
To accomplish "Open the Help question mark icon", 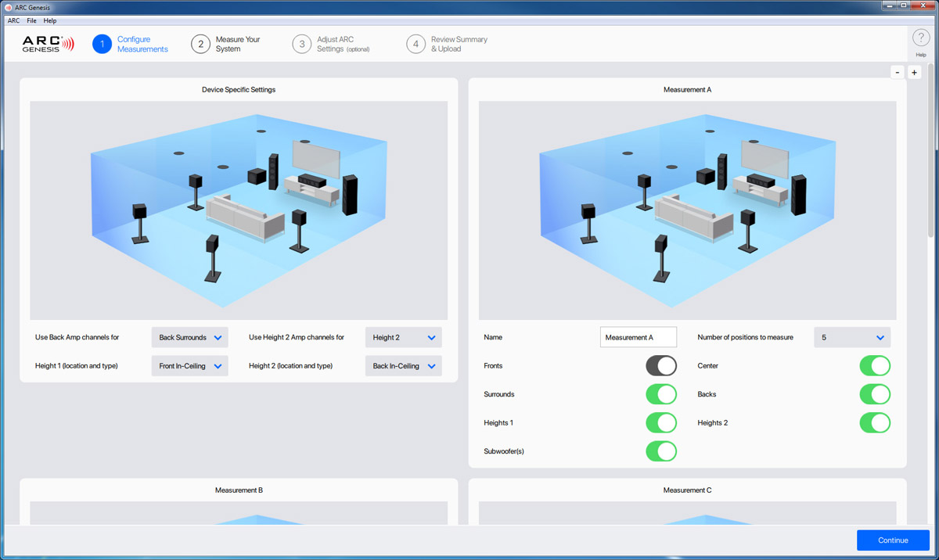I will coord(920,39).
